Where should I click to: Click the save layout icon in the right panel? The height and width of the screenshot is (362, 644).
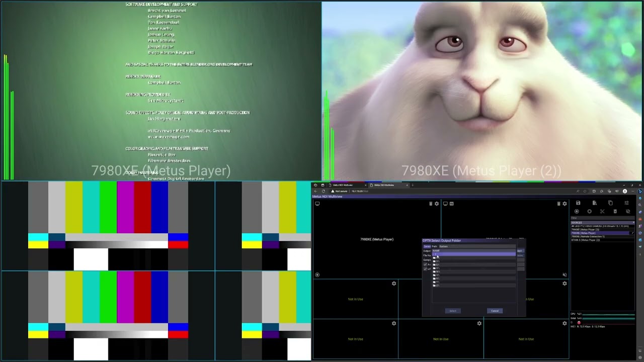[578, 203]
